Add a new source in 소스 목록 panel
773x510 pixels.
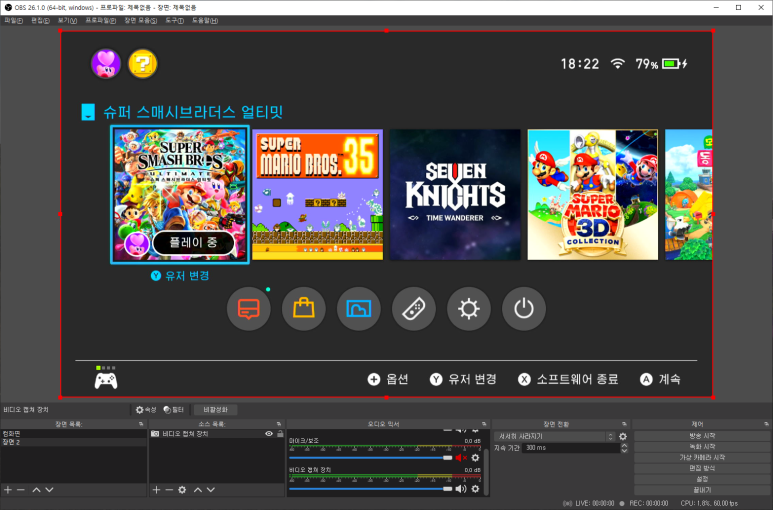(x=156, y=489)
